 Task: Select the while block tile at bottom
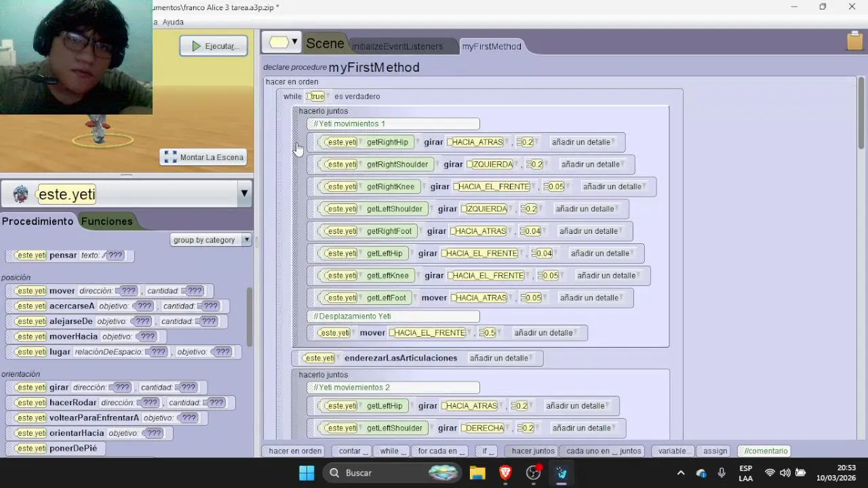[391, 451]
